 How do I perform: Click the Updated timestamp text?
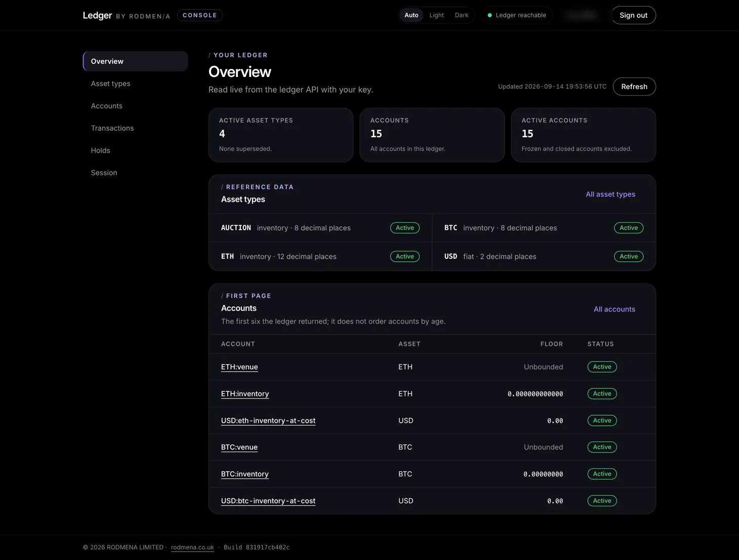552,87
